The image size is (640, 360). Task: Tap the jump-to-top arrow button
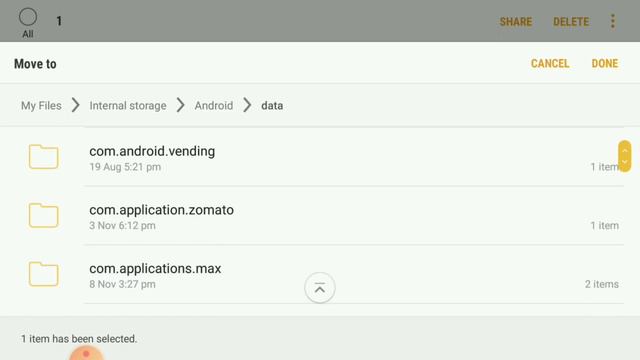point(320,288)
